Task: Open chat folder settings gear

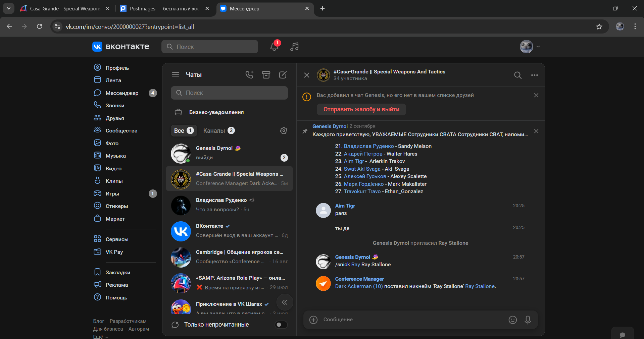Action: 284,131
